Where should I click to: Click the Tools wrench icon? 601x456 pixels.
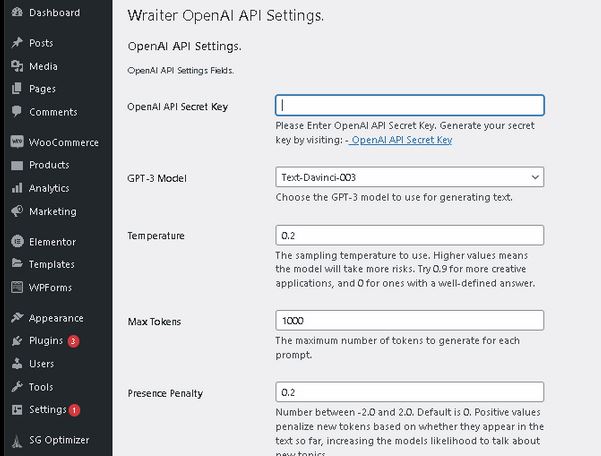17,387
